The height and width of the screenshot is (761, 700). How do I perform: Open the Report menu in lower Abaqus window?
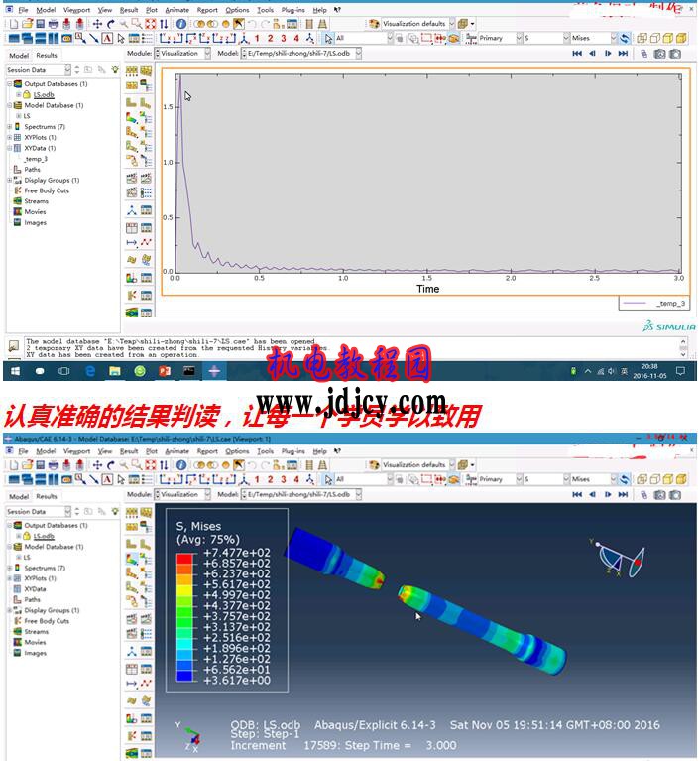coord(207,451)
